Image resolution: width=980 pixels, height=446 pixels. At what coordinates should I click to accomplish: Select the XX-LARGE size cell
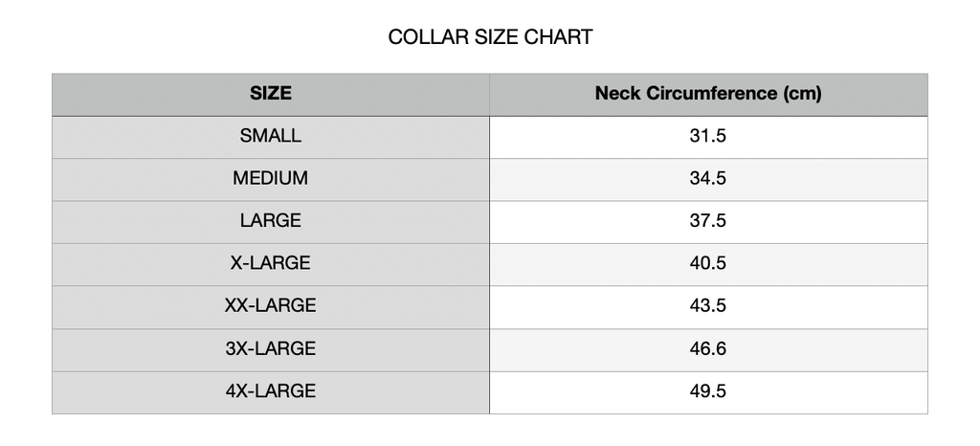pos(271,306)
